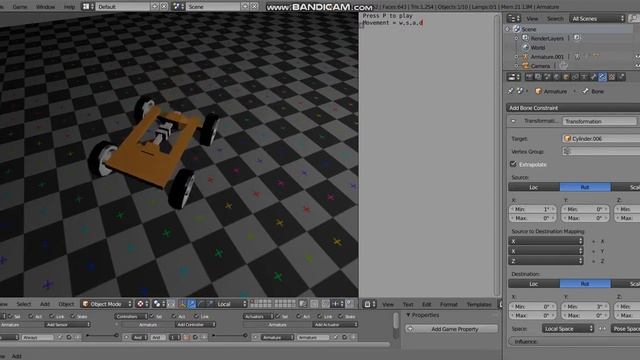640x360 pixels.
Task: Click the pin icon in properties breadcrumb
Action: click(x=511, y=91)
